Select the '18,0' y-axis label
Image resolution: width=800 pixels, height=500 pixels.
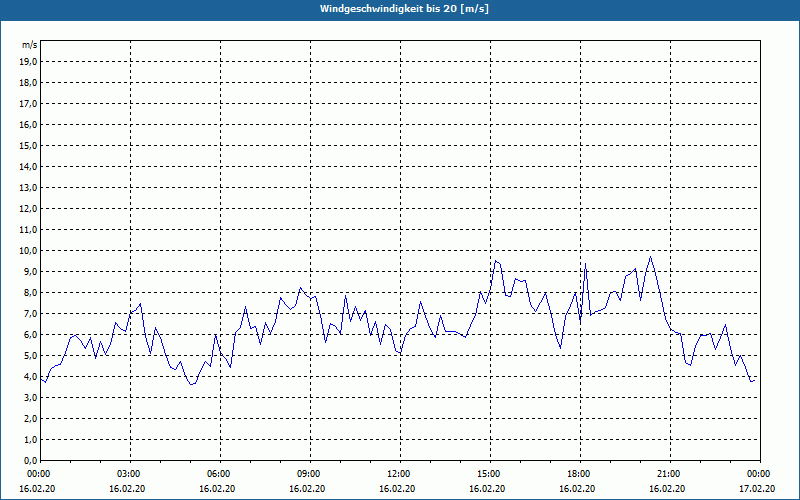(29, 83)
